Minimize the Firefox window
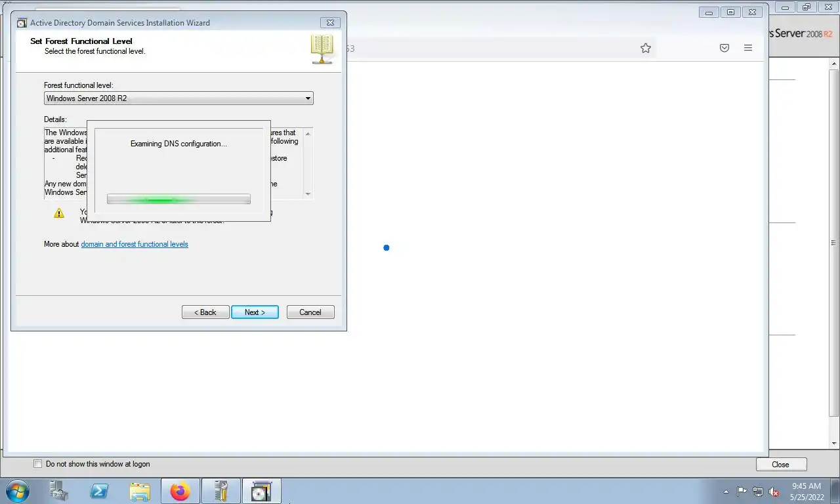The height and width of the screenshot is (504, 840). tap(709, 12)
